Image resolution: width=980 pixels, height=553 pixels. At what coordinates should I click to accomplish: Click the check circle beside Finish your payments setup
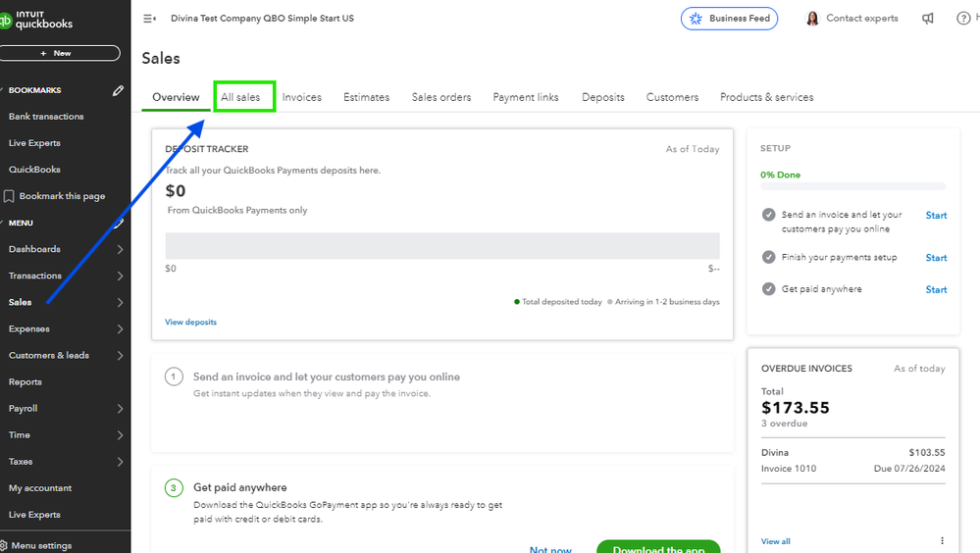(768, 257)
